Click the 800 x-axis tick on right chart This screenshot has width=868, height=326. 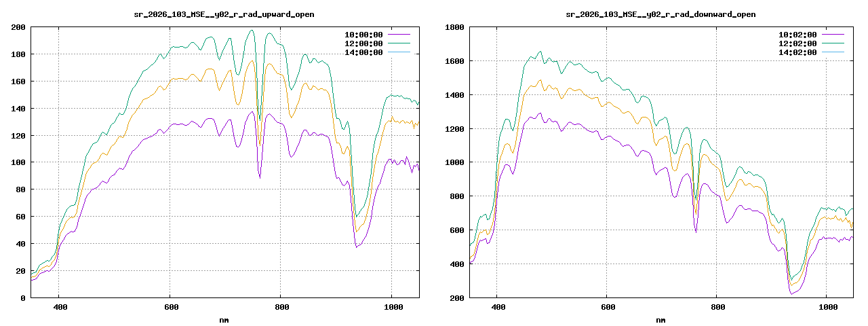pyautogui.click(x=717, y=307)
